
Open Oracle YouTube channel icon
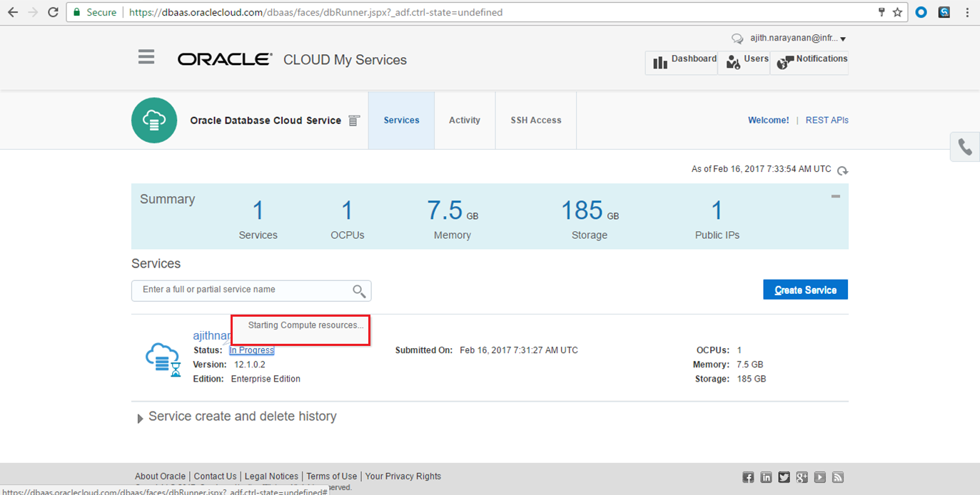820,477
